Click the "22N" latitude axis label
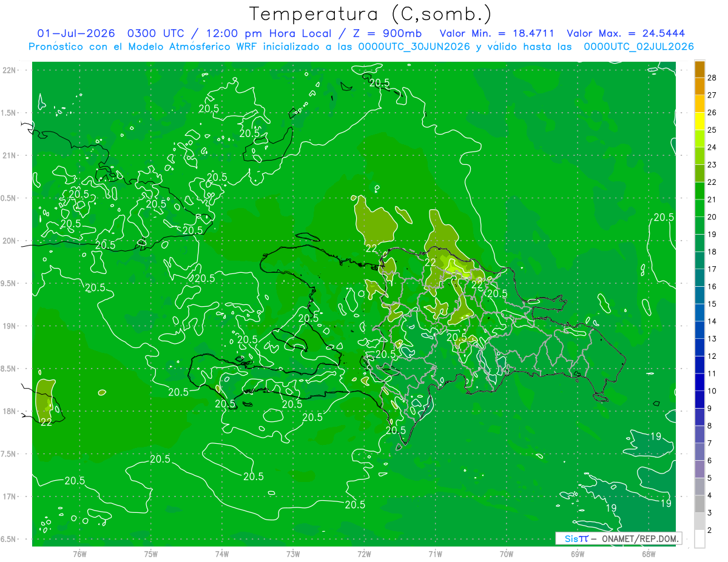Screen dimensions: 728x562 9,70
